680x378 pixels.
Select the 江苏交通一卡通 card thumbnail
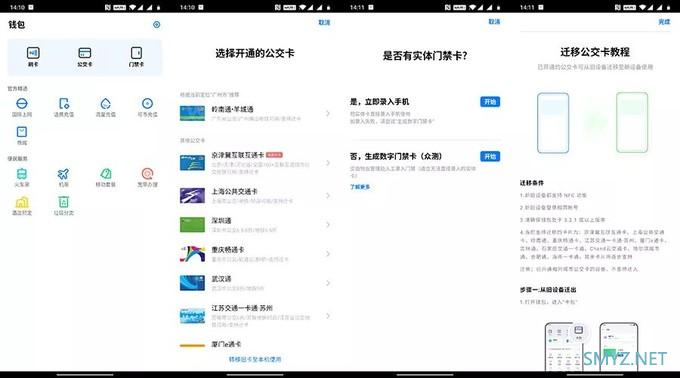[192, 316]
